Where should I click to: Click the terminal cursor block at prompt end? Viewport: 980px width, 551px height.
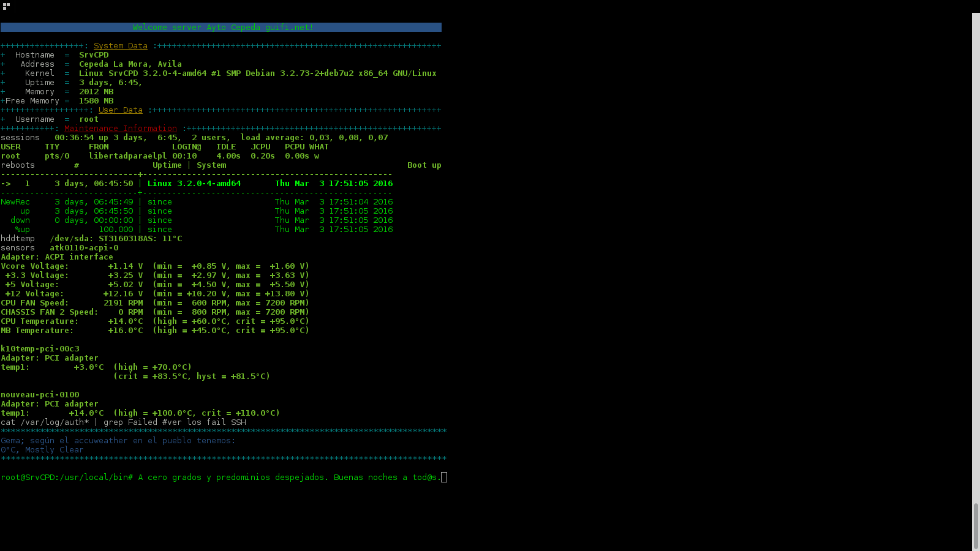point(444,478)
